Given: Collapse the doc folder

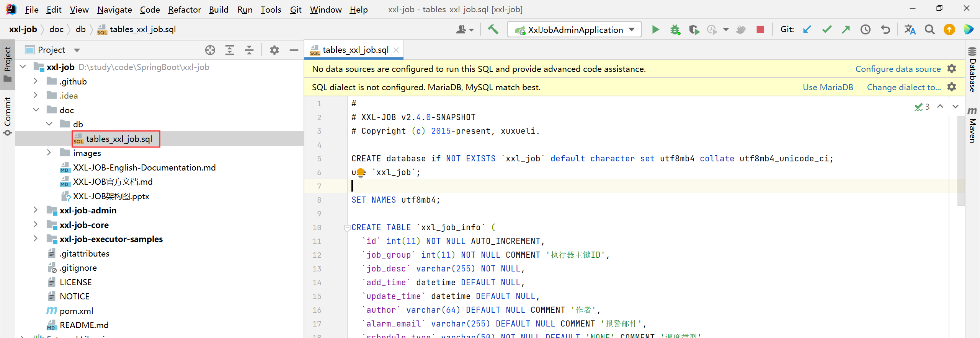Looking at the screenshot, I should point(36,110).
